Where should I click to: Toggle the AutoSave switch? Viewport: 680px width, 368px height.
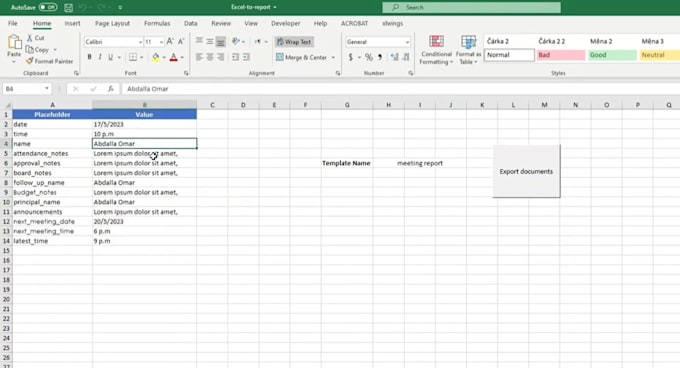click(x=48, y=7)
